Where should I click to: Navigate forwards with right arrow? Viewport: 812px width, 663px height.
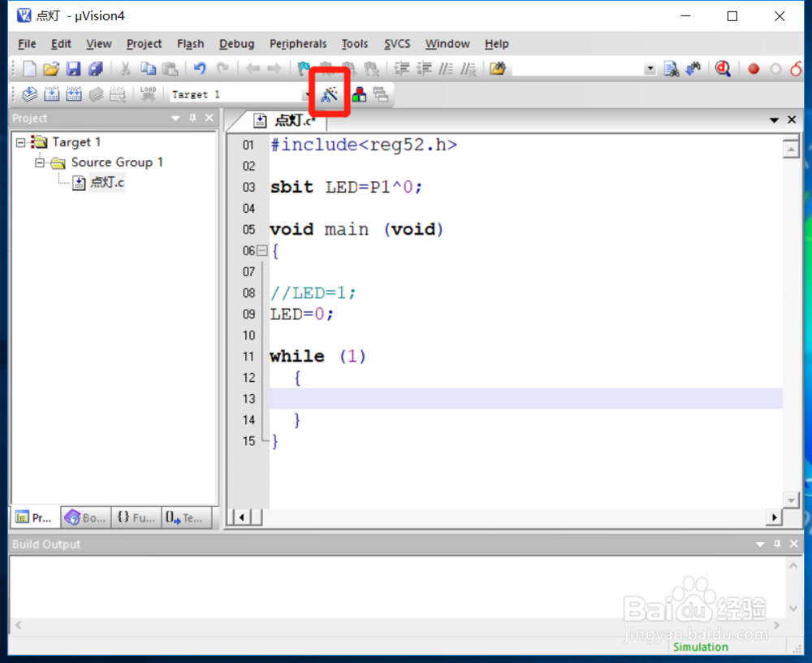coord(274,68)
